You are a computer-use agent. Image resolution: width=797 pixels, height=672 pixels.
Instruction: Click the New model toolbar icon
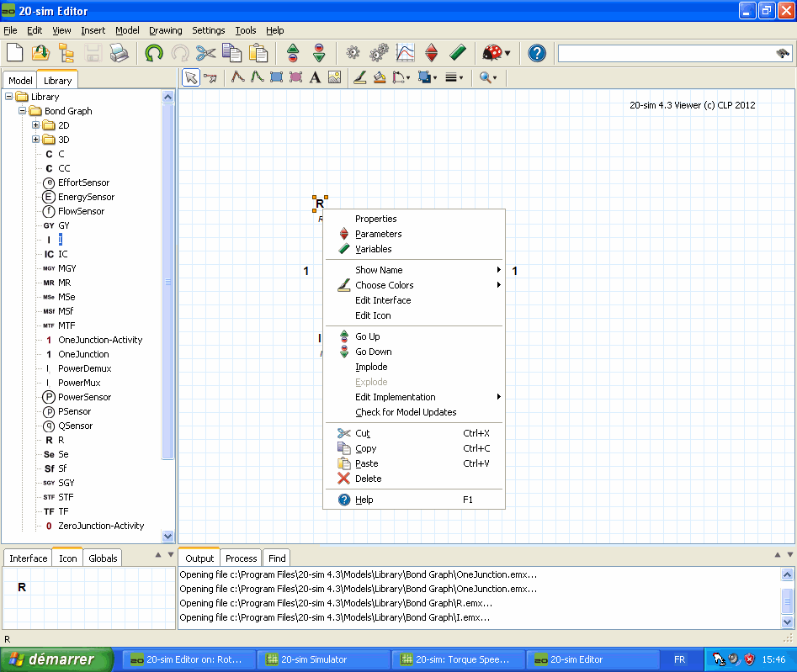click(14, 53)
